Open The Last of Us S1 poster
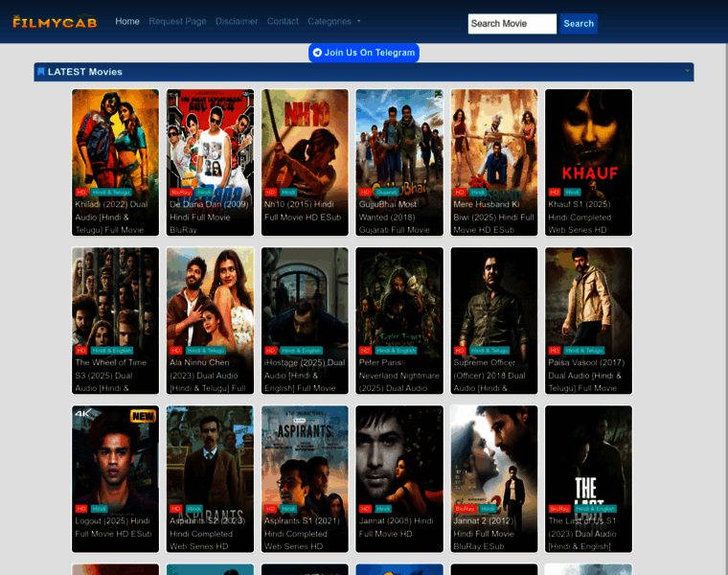The image size is (728, 575). coord(588,479)
